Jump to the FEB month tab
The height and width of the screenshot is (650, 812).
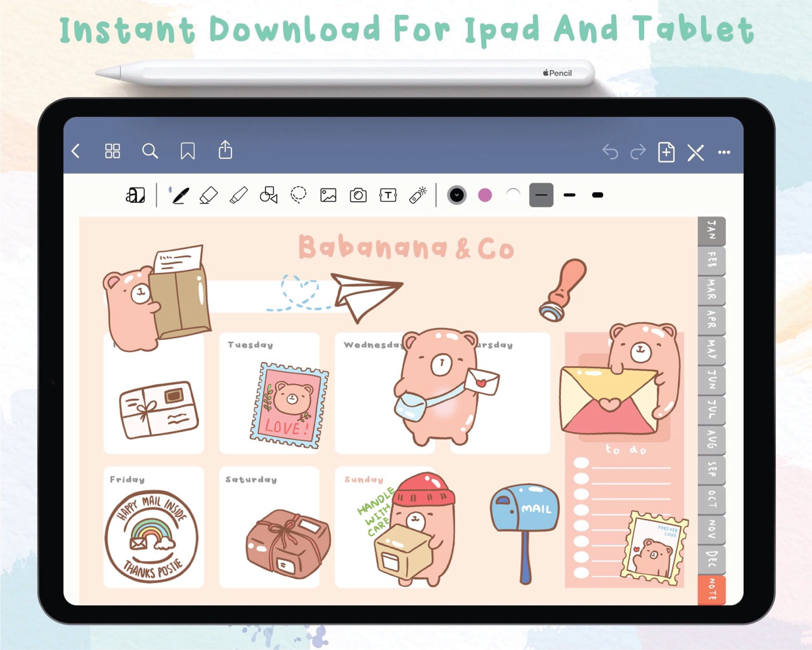(711, 261)
